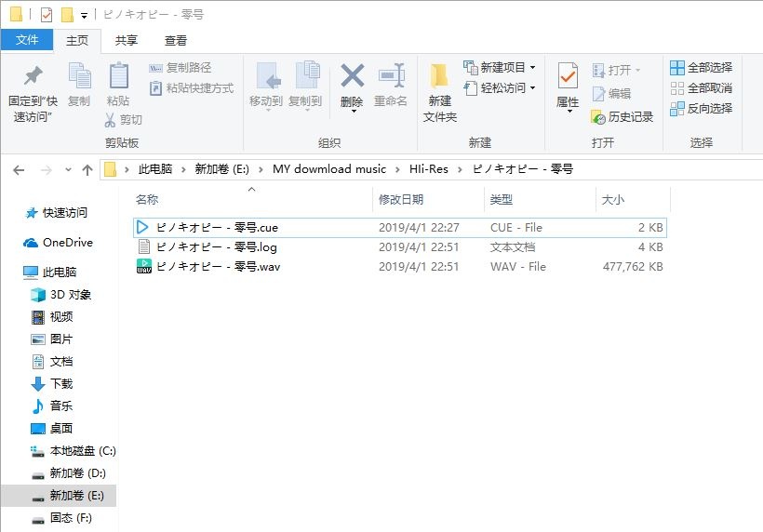Open the 视频 (Videos) folder
Image resolution: width=763 pixels, height=532 pixels.
point(52,317)
